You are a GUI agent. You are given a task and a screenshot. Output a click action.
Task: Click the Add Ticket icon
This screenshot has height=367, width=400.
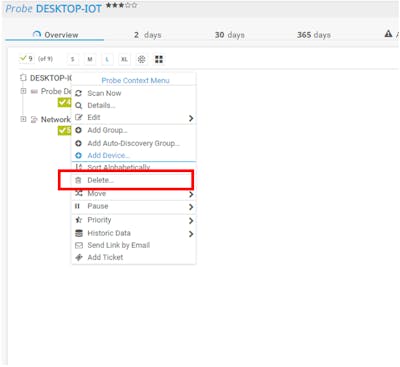pyautogui.click(x=78, y=257)
